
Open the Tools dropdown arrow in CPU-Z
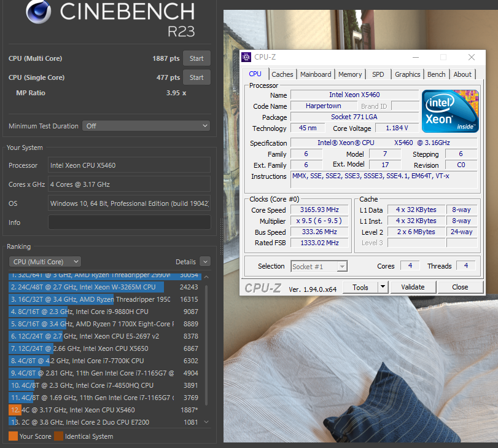point(383,288)
